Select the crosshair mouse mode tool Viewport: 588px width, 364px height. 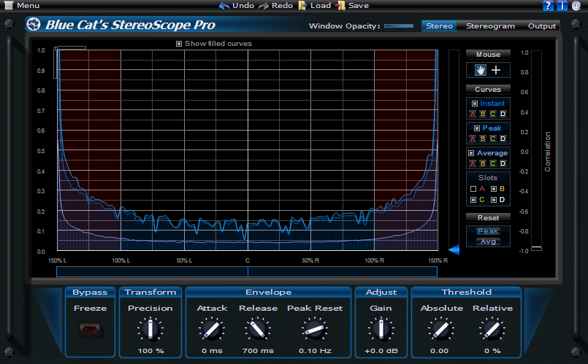pos(497,70)
